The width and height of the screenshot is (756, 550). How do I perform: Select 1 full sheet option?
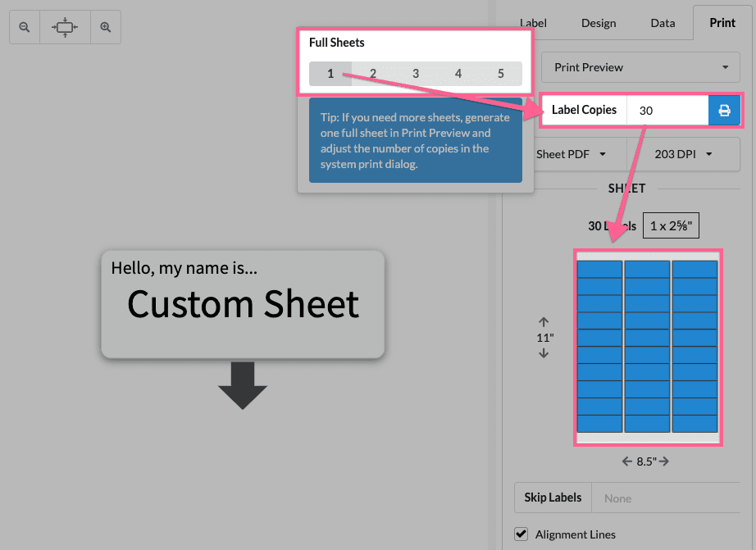tap(330, 74)
